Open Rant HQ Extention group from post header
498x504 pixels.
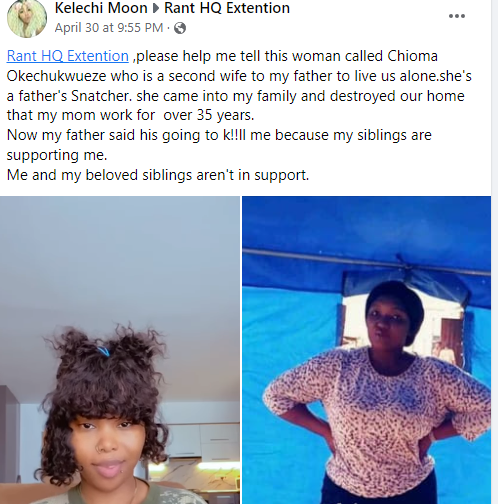pyautogui.click(x=227, y=8)
